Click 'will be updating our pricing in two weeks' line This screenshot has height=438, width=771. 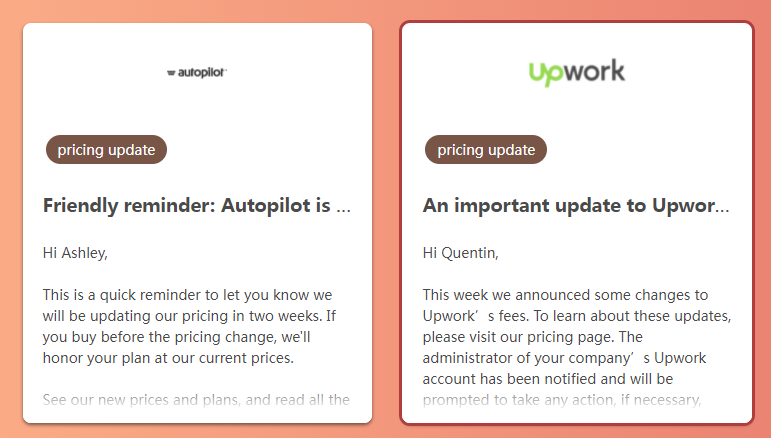pyautogui.click(x=189, y=316)
